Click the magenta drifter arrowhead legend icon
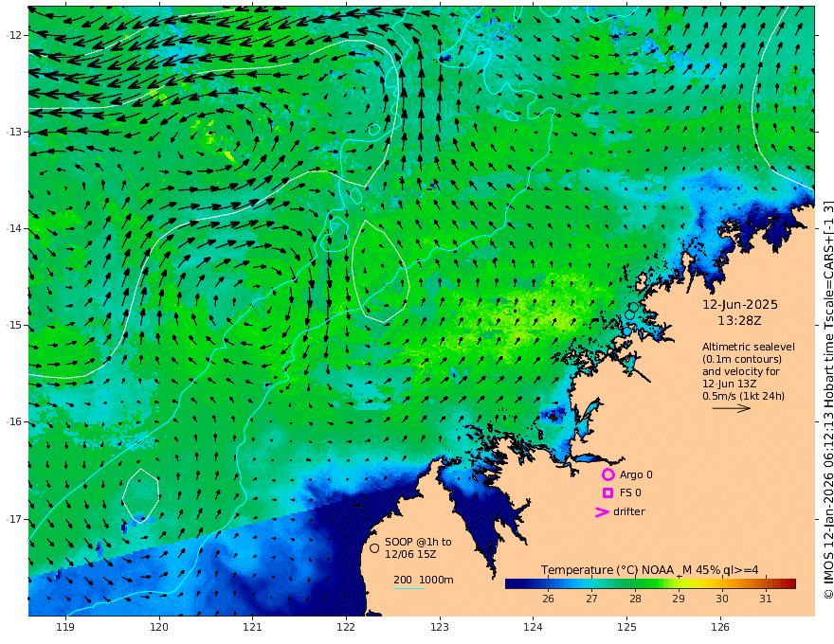The height and width of the screenshot is (644, 834). coord(602,511)
